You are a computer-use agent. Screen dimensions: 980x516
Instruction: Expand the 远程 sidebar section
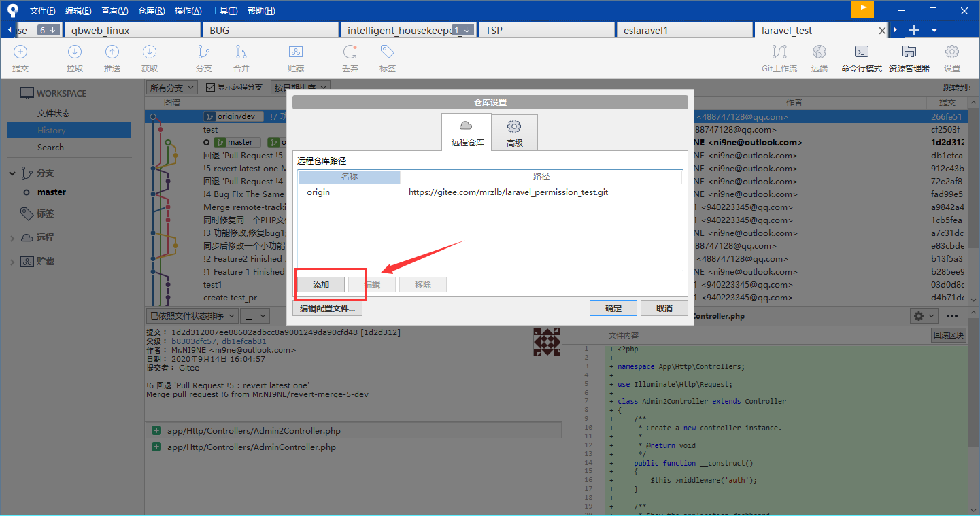coord(13,238)
